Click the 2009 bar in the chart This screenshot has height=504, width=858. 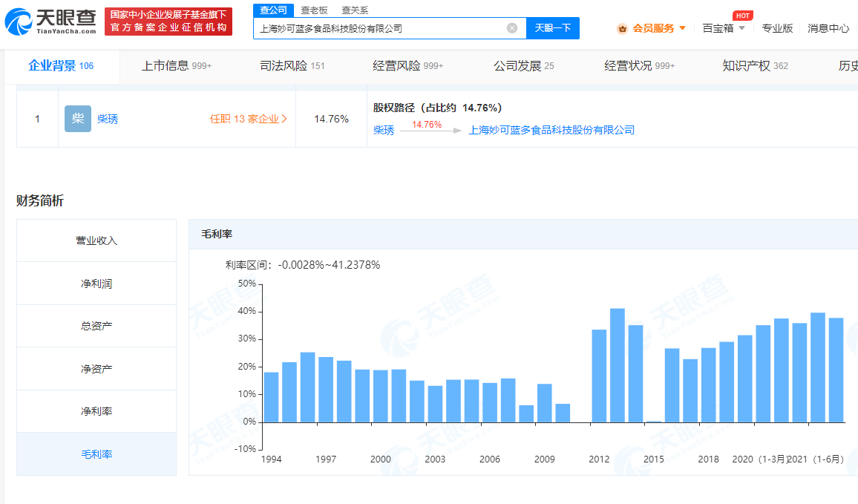[545, 403]
